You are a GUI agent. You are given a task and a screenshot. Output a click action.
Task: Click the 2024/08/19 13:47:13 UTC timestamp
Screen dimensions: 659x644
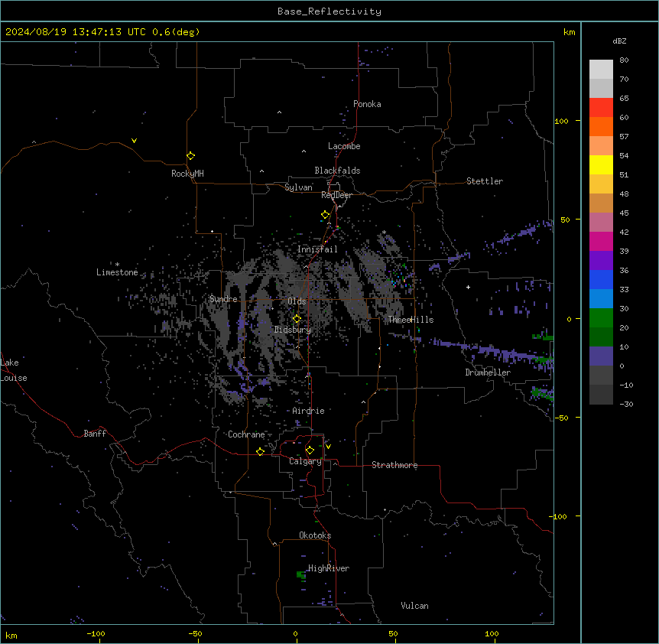coord(75,32)
